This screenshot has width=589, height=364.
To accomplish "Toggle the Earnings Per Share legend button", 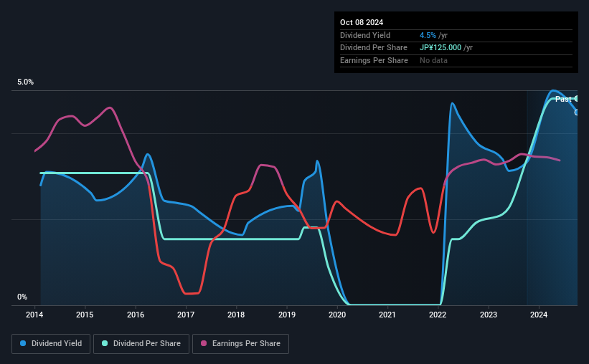I will click(x=240, y=344).
